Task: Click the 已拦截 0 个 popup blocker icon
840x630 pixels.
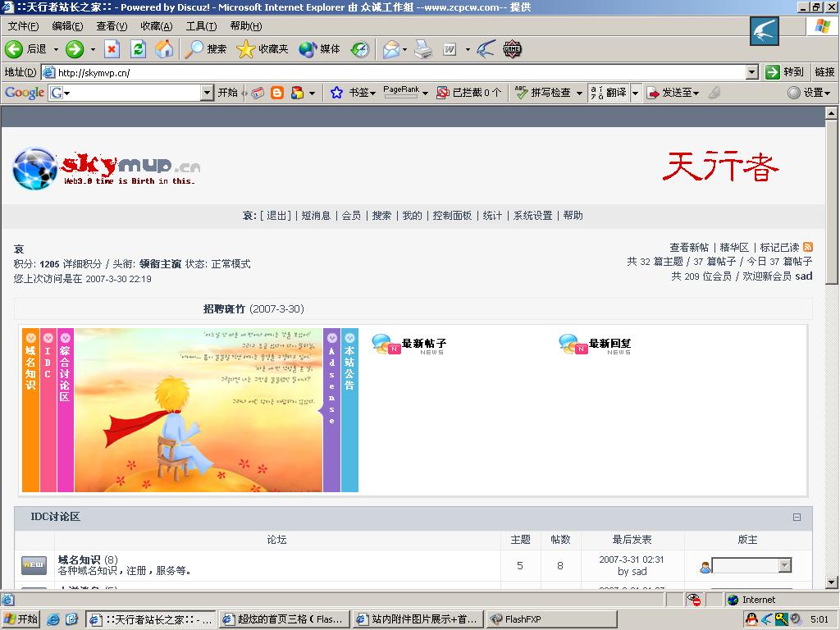Action: point(442,93)
